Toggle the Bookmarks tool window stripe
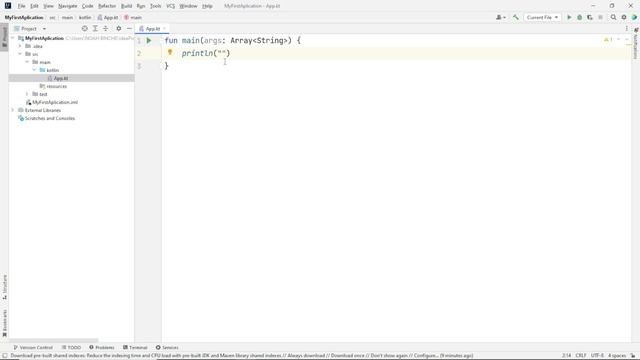The height and width of the screenshot is (360, 640). coord(4,323)
